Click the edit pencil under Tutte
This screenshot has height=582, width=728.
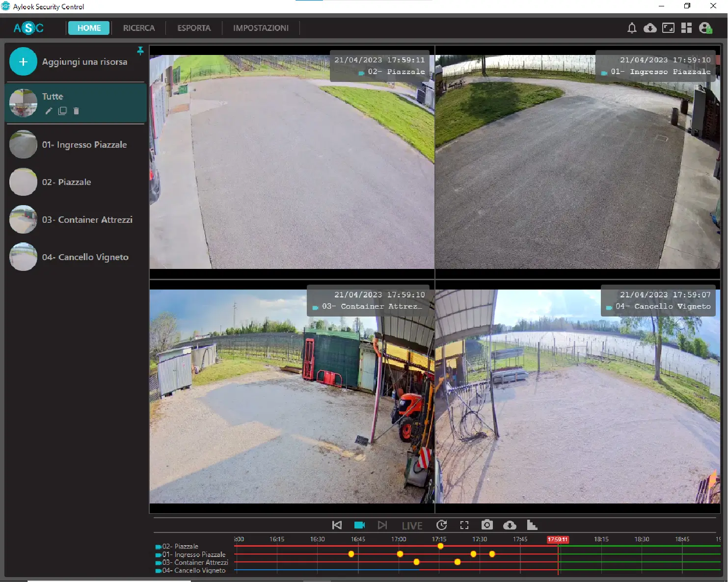(x=49, y=111)
